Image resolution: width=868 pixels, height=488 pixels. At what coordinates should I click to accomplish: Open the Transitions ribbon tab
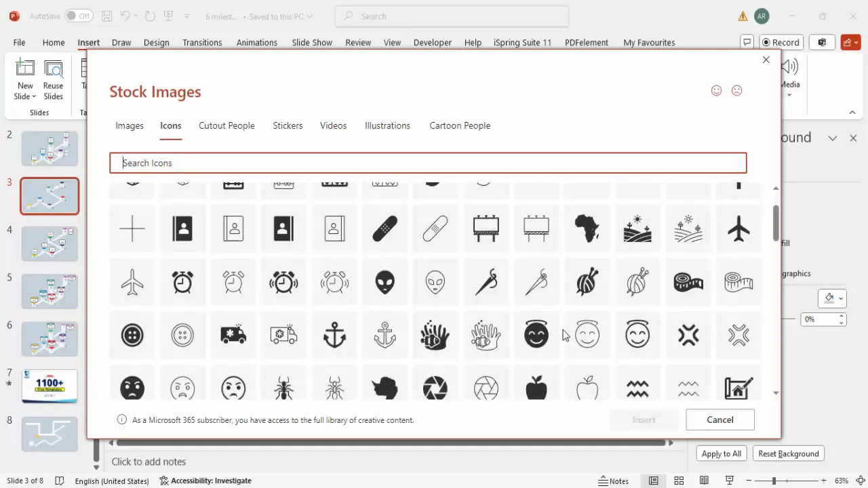(202, 42)
